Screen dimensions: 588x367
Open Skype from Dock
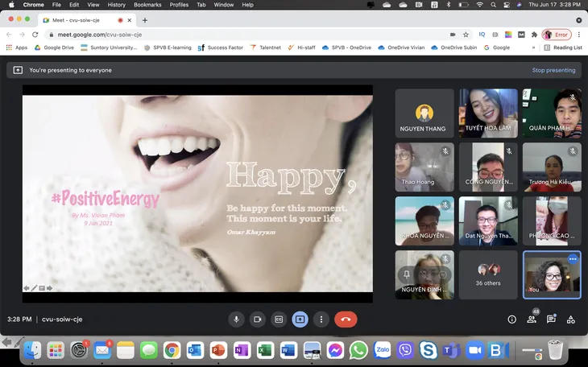429,351
